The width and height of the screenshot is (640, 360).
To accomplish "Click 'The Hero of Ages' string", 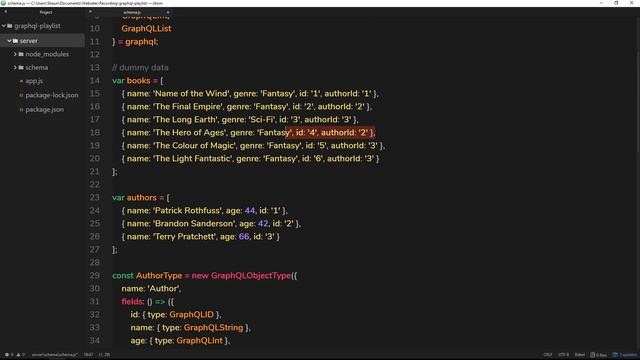I will tap(189, 133).
